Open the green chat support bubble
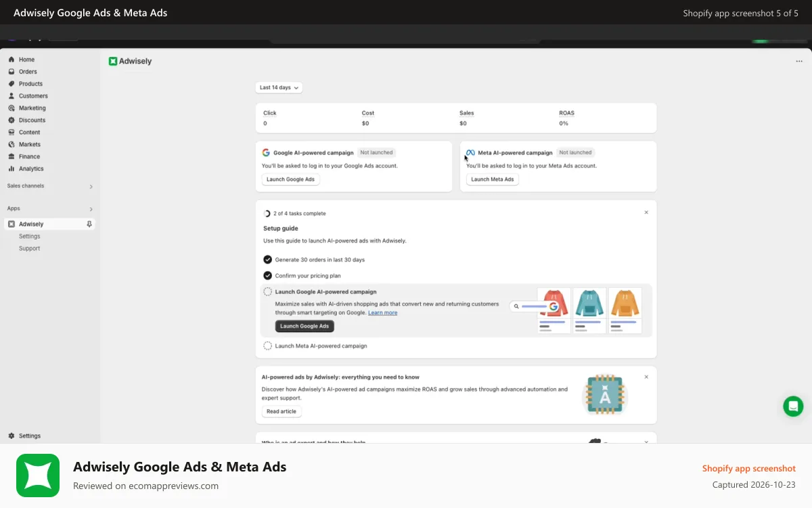Image resolution: width=812 pixels, height=508 pixels. [x=793, y=406]
